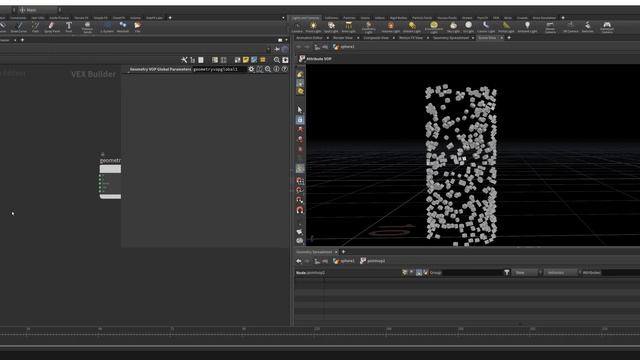Image resolution: width=640 pixels, height=360 pixels.
Task: Select the Metaball shelf tool
Action: [123, 27]
